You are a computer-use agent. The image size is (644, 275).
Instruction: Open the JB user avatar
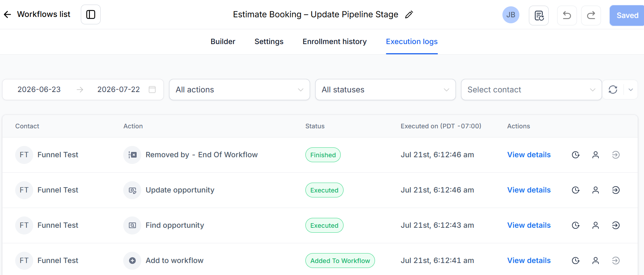pyautogui.click(x=511, y=15)
